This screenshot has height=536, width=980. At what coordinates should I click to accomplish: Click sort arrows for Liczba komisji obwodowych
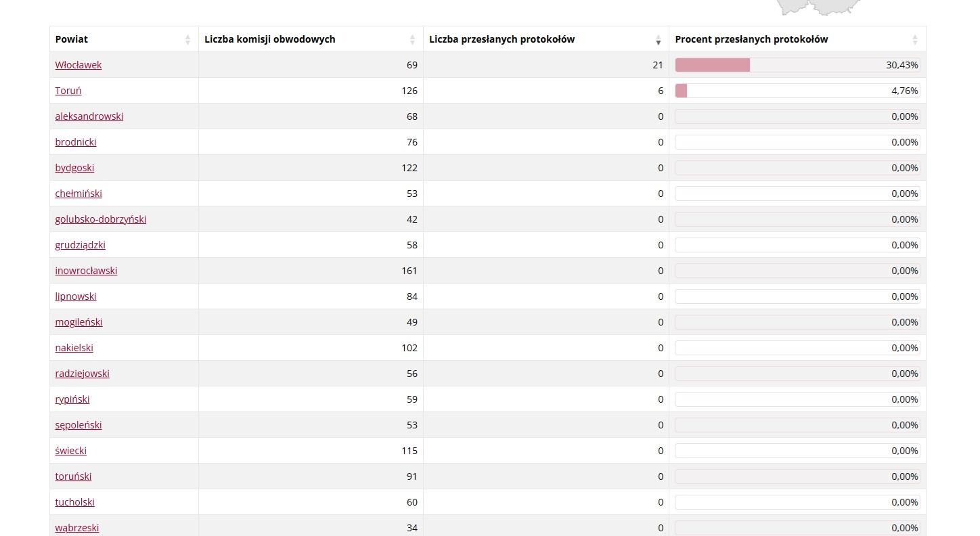pos(412,40)
